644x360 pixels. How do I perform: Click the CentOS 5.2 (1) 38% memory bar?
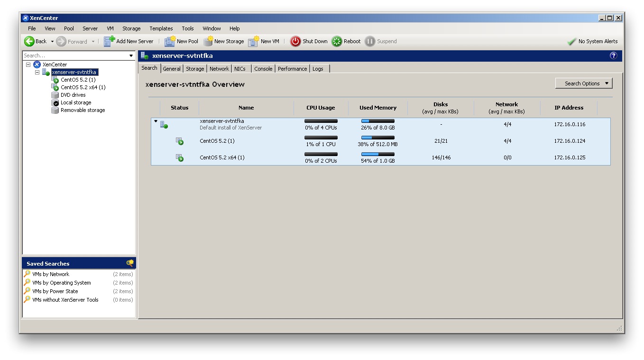[378, 138]
